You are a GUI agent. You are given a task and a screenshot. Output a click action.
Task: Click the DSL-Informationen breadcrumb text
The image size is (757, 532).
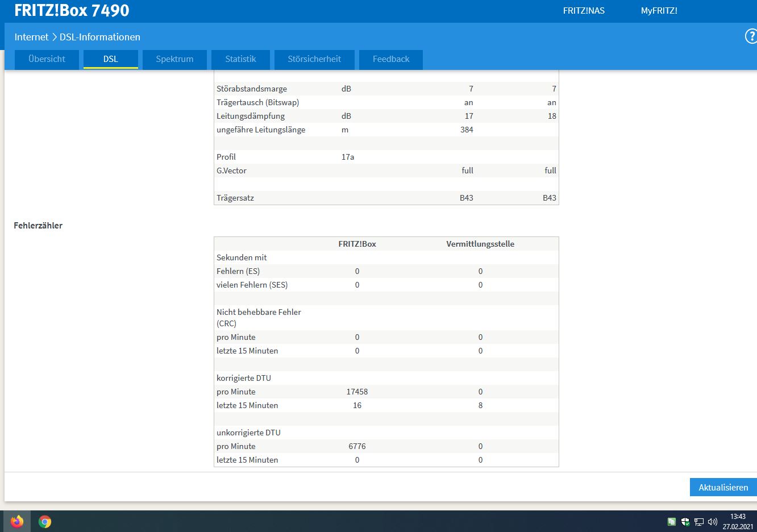pos(100,37)
